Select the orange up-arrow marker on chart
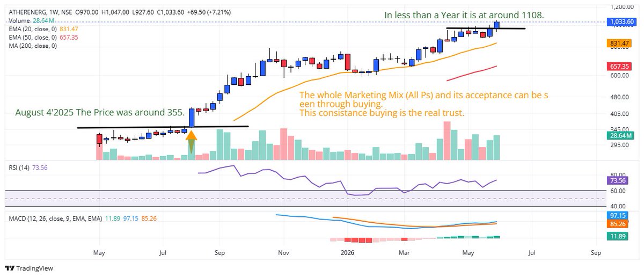 click(191, 143)
